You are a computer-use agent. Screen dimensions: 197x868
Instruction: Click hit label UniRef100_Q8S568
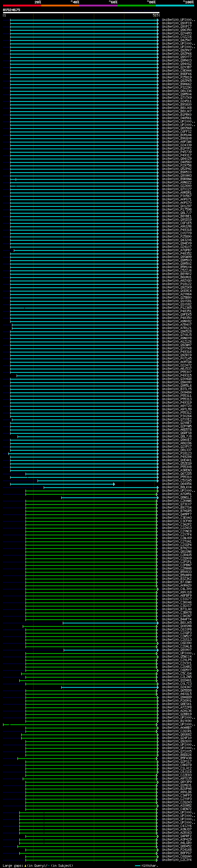pyautogui.click(x=177, y=128)
